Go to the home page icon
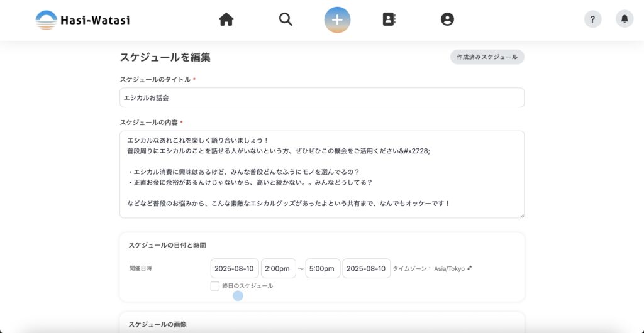Viewport: 644px width, 333px height. 226,19
